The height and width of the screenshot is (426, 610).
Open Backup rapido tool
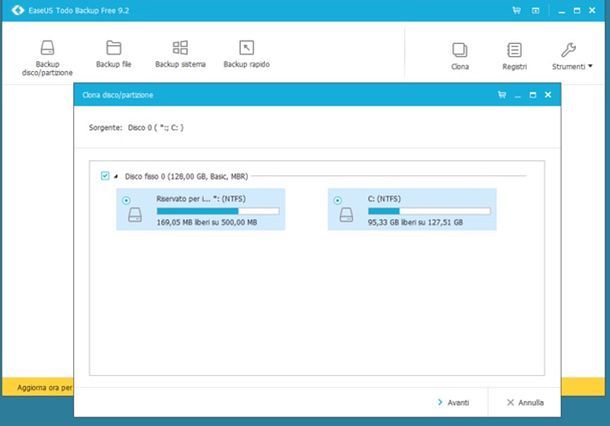pyautogui.click(x=247, y=54)
